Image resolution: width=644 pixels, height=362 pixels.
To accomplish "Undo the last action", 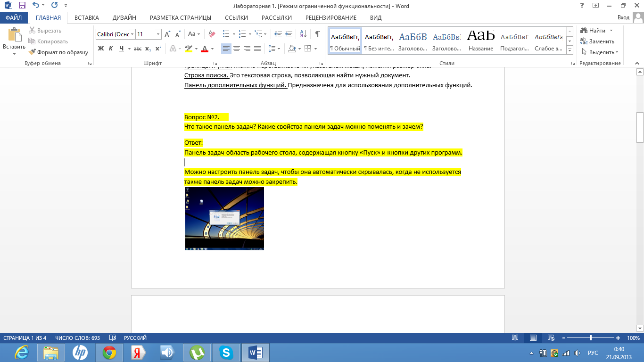I will (36, 6).
